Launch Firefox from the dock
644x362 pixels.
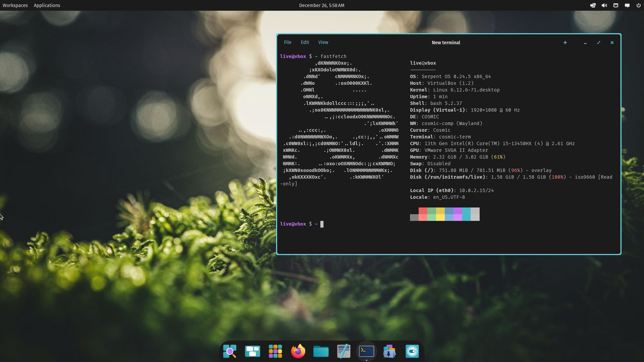point(298,351)
